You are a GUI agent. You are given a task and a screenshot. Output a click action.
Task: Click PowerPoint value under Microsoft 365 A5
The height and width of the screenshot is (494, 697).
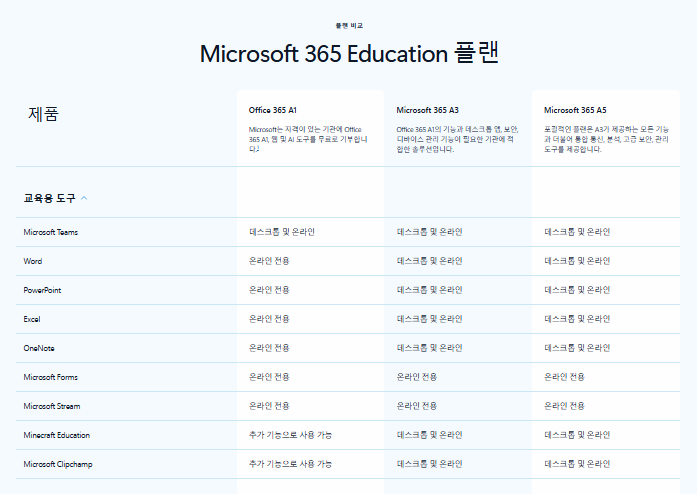577,290
